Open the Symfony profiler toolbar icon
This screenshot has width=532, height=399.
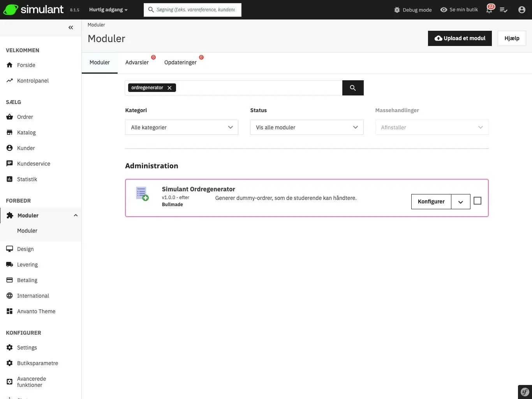coord(524,392)
